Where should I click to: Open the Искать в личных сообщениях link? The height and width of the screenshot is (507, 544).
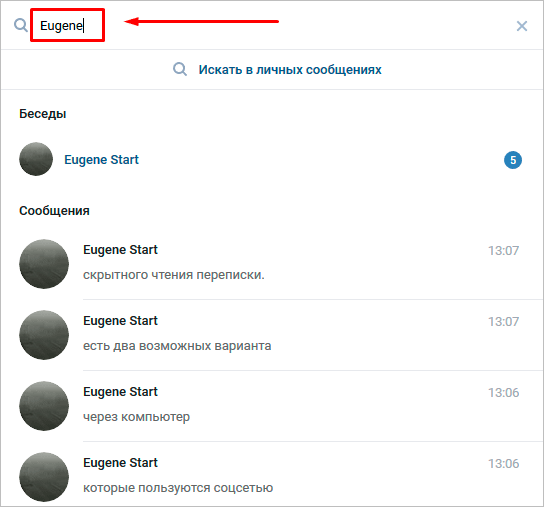click(290, 70)
